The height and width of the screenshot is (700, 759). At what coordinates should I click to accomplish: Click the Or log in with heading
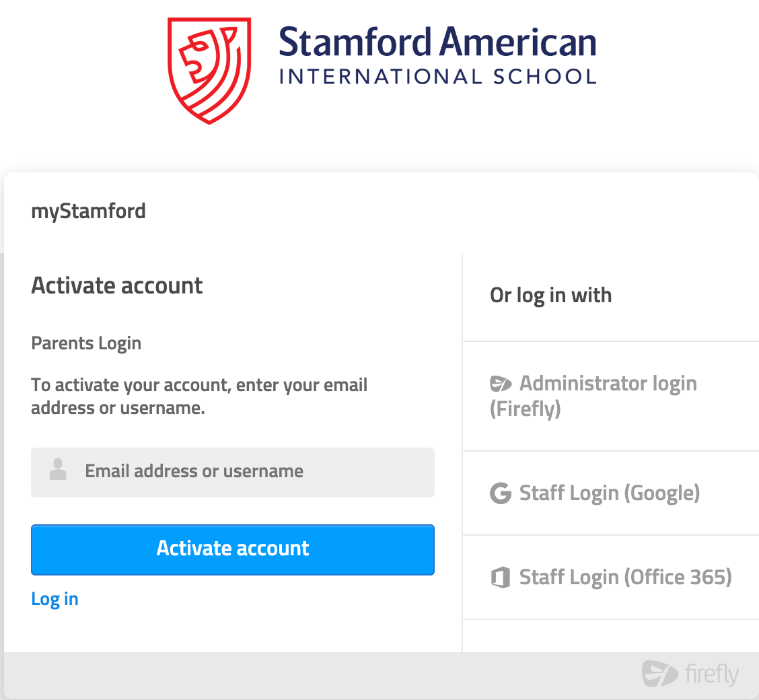coord(551,295)
